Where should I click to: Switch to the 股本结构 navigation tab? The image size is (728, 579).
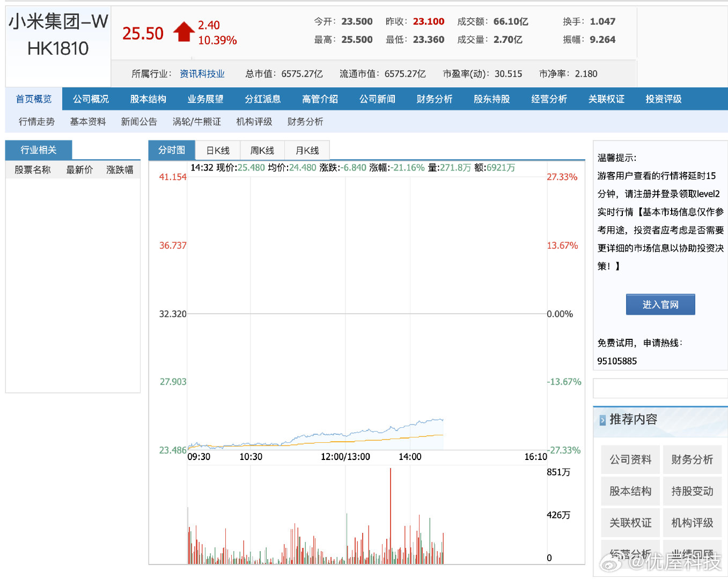[x=148, y=99]
